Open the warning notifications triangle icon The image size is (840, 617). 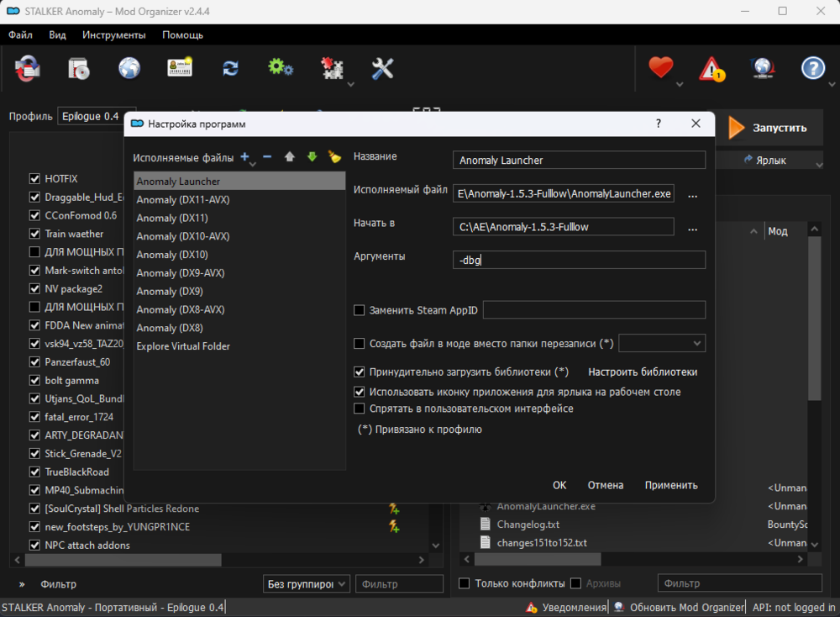click(x=711, y=69)
